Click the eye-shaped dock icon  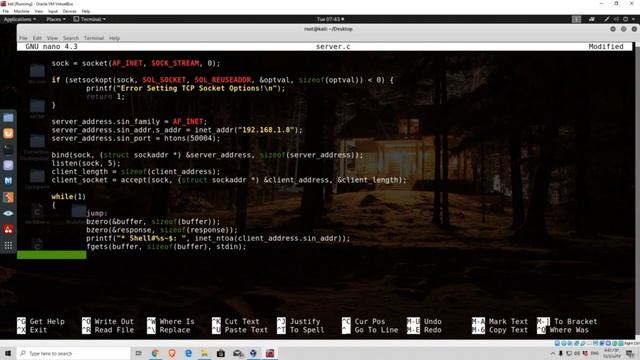(8, 213)
